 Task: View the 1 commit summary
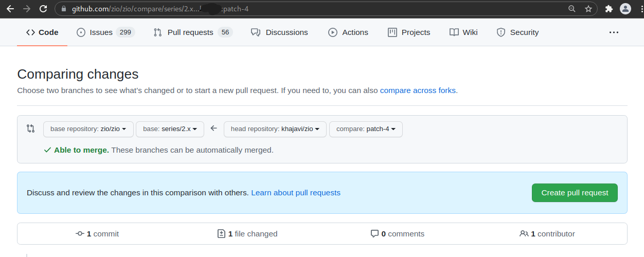pos(97,234)
